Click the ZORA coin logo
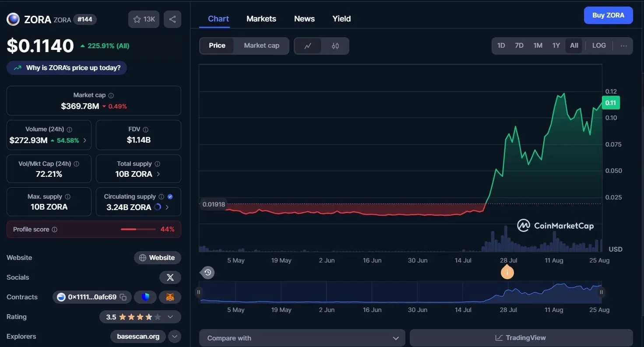Screen dimensions: 644x347 point(13,19)
